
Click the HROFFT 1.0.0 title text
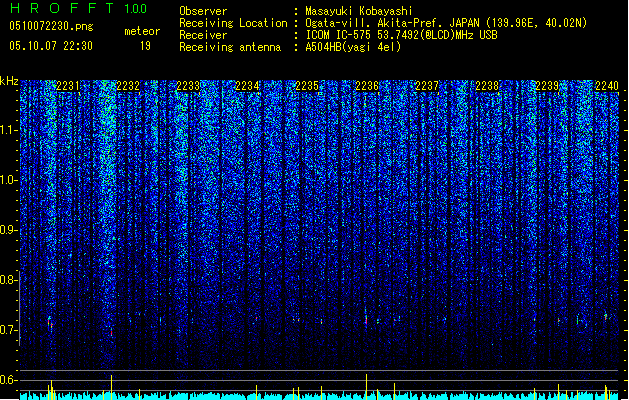(x=78, y=8)
